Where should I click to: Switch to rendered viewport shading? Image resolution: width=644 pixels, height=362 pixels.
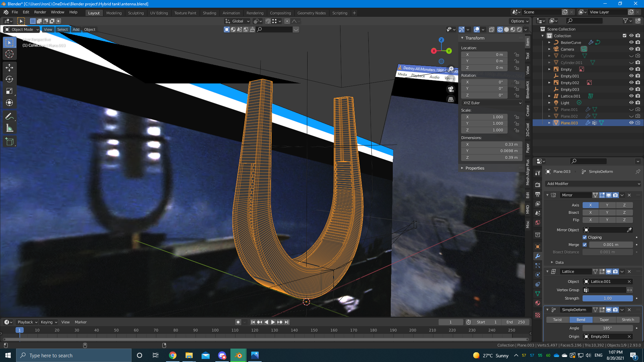pos(519,29)
